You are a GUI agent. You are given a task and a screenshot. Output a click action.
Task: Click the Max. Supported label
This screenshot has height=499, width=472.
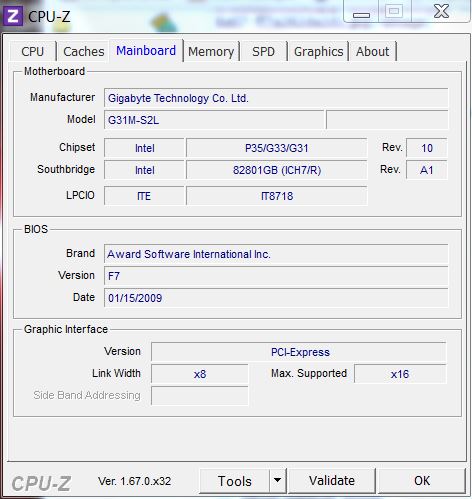(309, 373)
